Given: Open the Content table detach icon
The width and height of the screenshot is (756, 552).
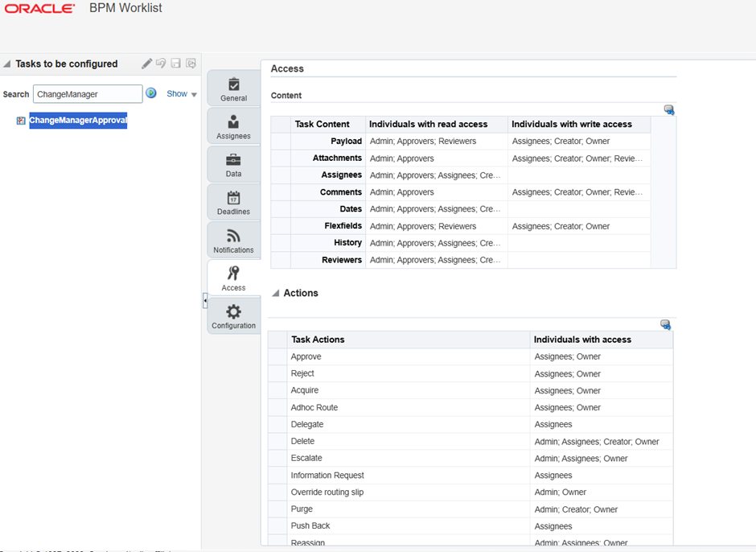Looking at the screenshot, I should [x=668, y=110].
